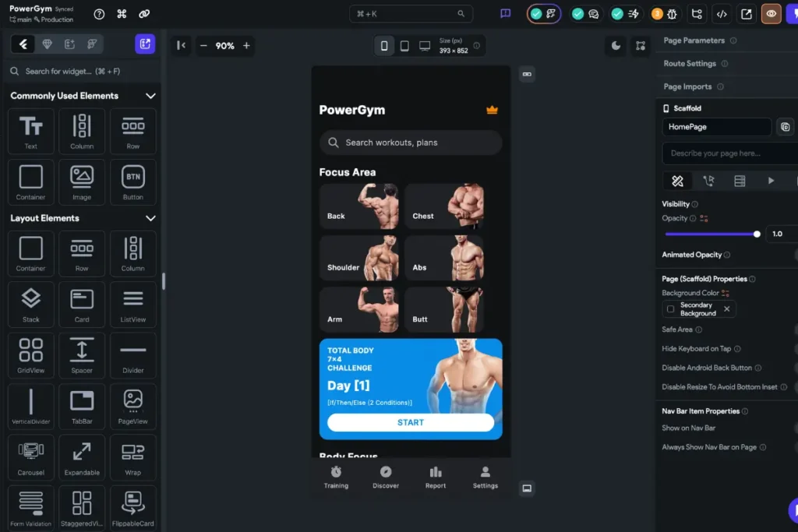This screenshot has height=532, width=798.
Task: Add Card widget from Layout Elements
Action: pyautogui.click(x=82, y=304)
